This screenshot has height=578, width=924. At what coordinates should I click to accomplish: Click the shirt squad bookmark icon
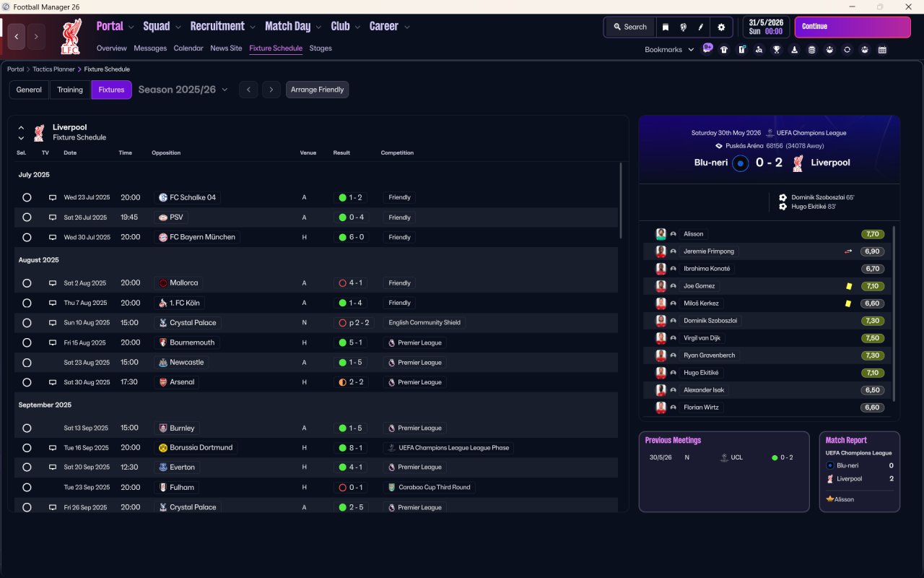point(724,50)
